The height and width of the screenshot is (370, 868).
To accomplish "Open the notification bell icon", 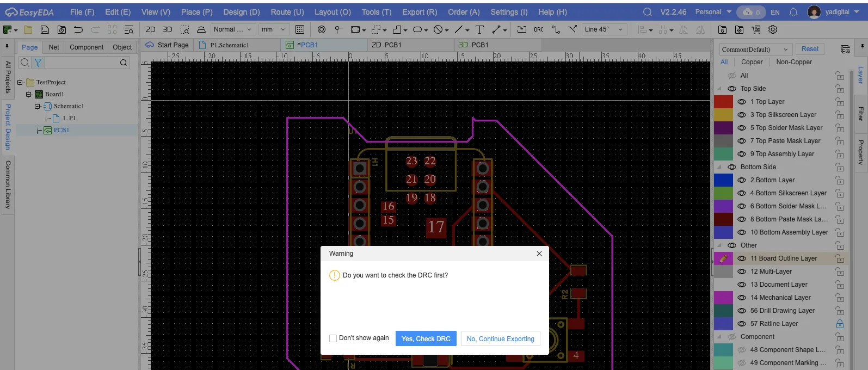I will 793,12.
